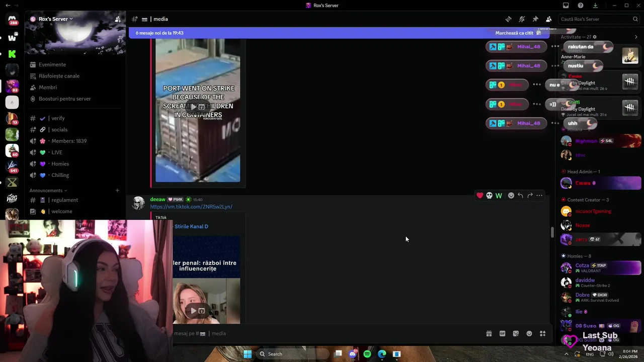
Task: Click the forward arrow on deeaw's message
Action: tap(530, 196)
